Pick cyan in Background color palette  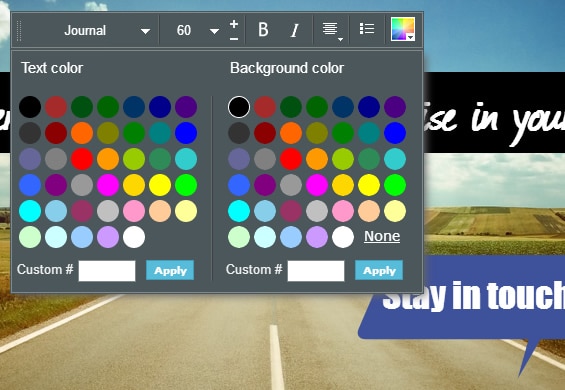[x=239, y=211]
